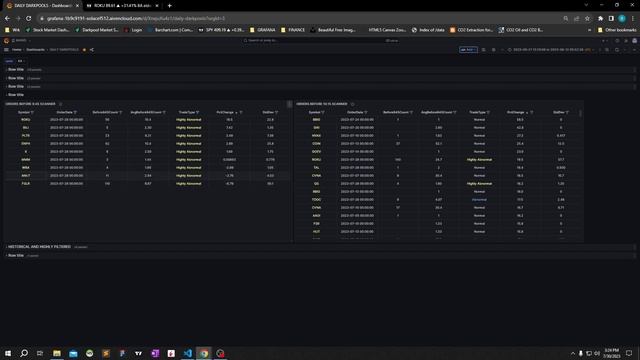Filter PctChange column in the left scanner table
The height and width of the screenshot is (360, 640).
[x=241, y=112]
